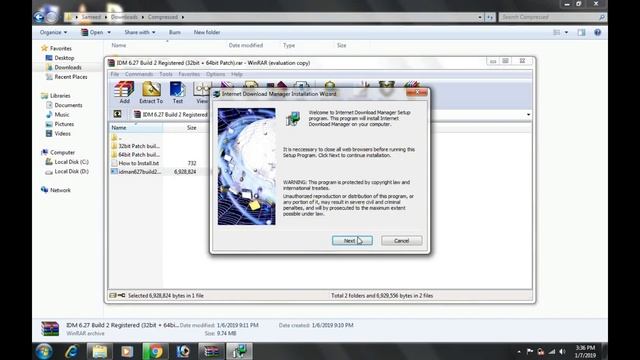Click the New folder button

tap(207, 32)
